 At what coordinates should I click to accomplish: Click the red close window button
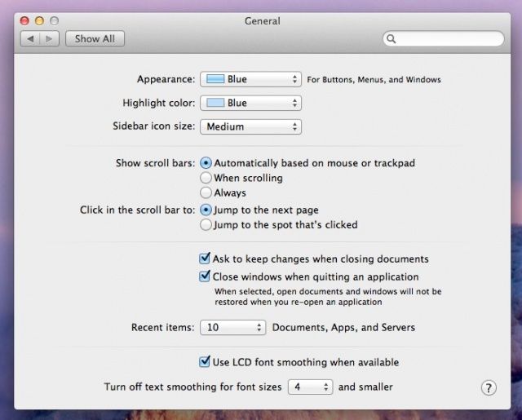pos(24,20)
